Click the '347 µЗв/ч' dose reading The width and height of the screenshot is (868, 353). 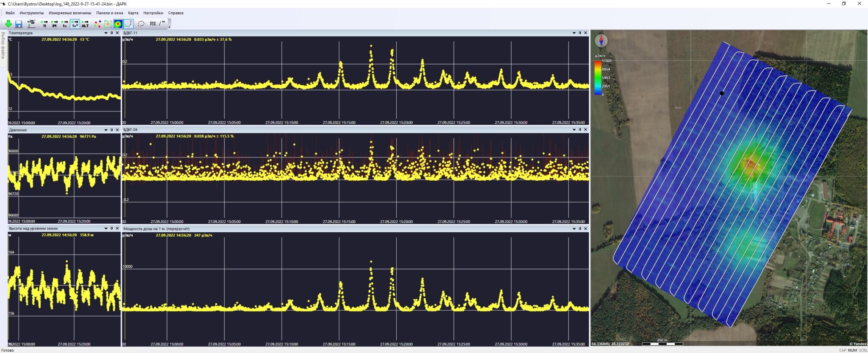point(203,235)
